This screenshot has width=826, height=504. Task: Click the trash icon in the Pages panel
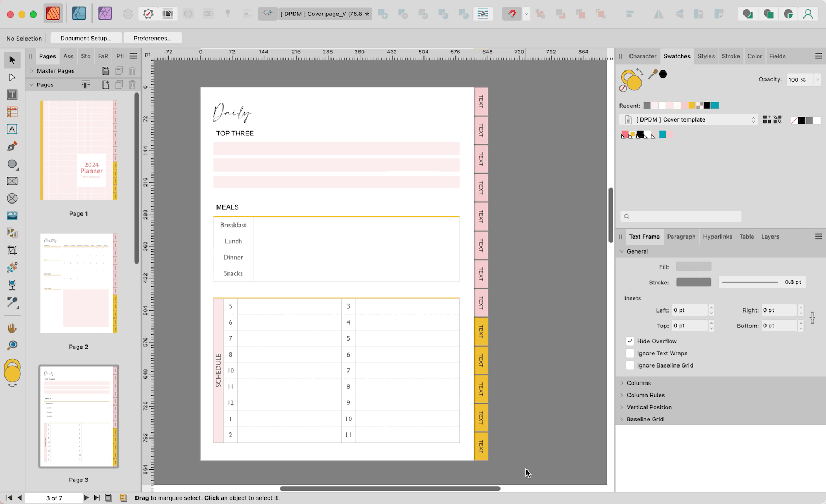132,84
